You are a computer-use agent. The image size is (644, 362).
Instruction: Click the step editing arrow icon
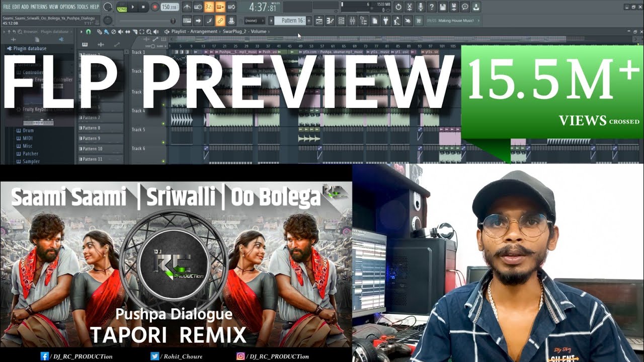click(198, 21)
